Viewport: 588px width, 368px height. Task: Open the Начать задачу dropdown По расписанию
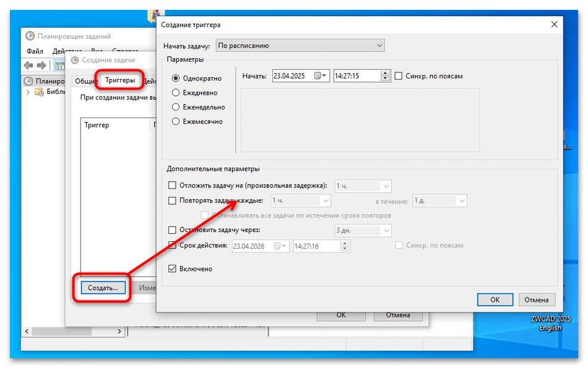point(300,46)
